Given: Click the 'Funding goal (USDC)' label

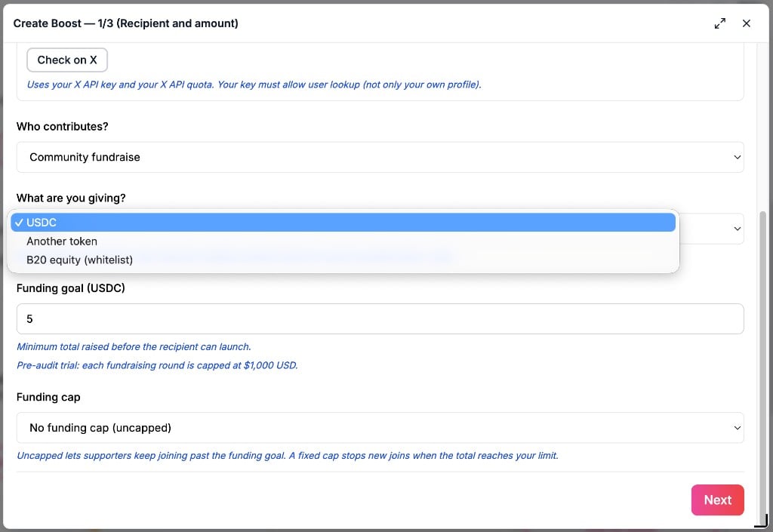Looking at the screenshot, I should point(70,288).
